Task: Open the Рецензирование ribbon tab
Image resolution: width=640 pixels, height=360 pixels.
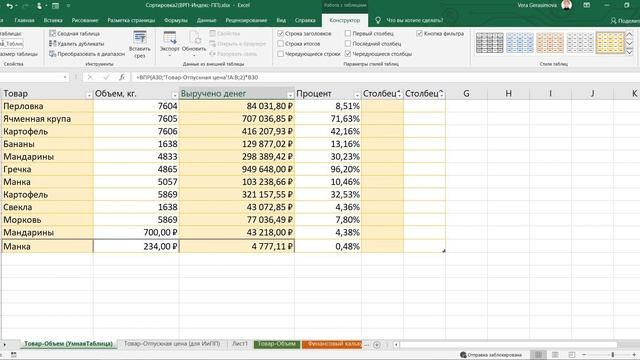Action: click(246, 20)
